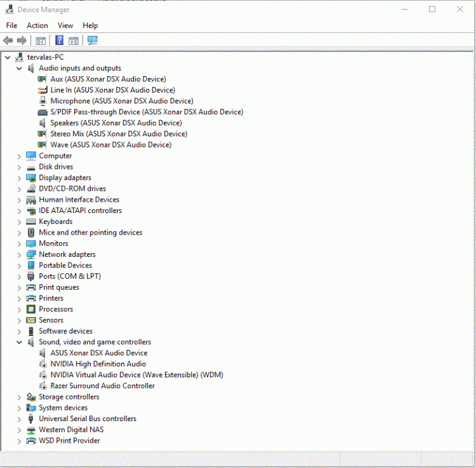The width and height of the screenshot is (476, 468).
Task: Click the Storage controllers icon
Action: [x=31, y=397]
